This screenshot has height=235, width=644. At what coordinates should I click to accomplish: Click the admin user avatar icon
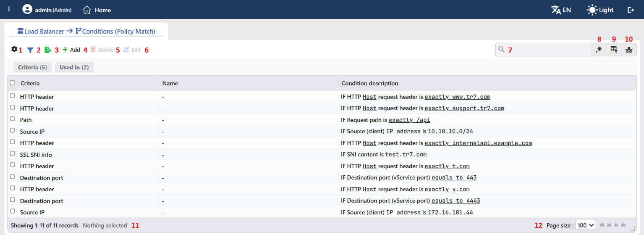tap(27, 9)
